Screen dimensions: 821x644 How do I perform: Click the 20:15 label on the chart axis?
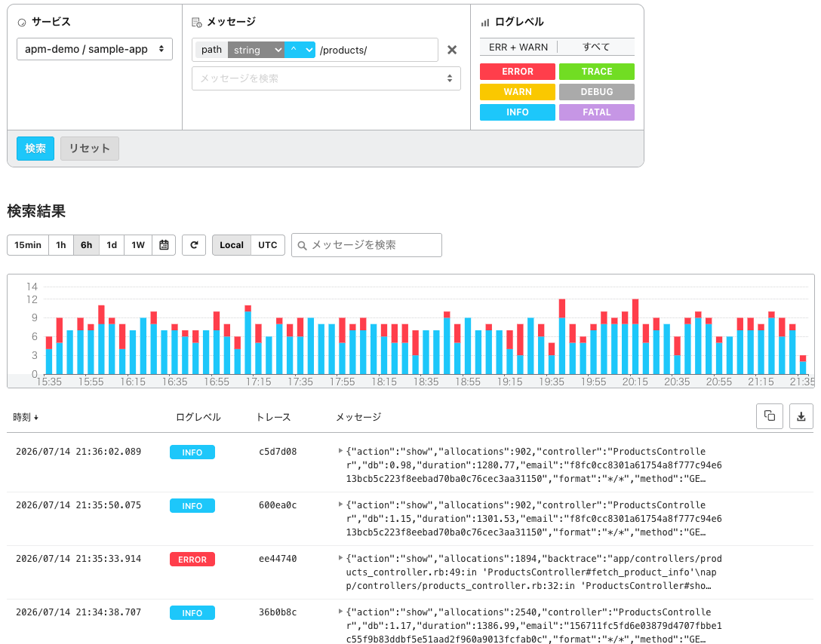(x=635, y=382)
